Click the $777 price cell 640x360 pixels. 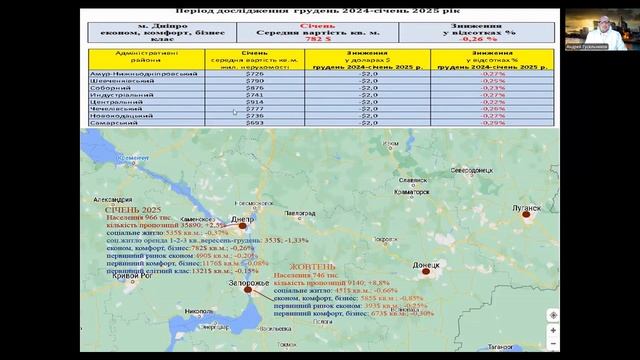coord(255,109)
